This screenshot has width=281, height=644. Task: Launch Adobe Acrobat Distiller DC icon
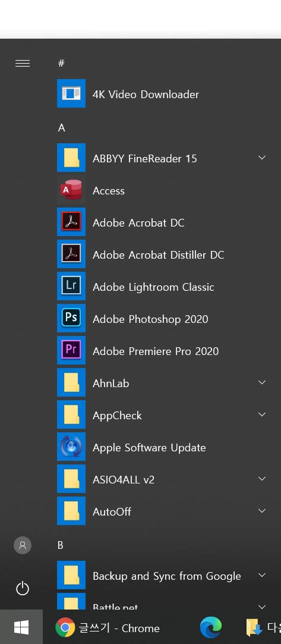(71, 255)
